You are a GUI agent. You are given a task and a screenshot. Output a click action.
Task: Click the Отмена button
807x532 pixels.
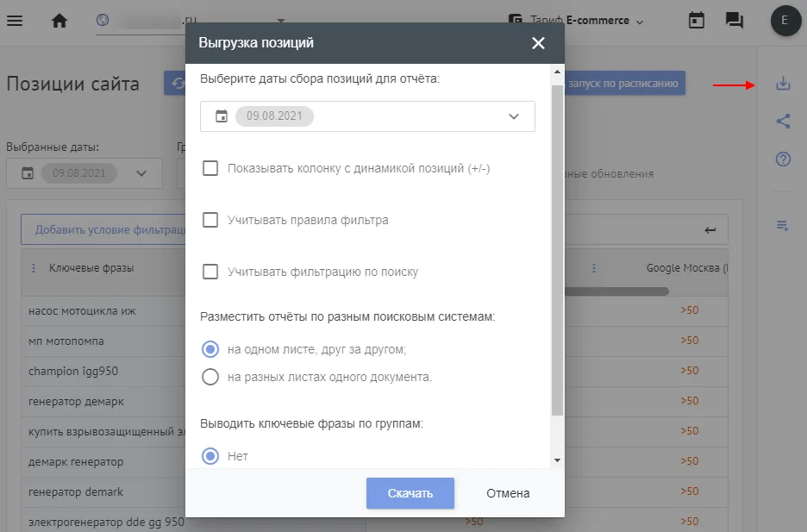(508, 493)
